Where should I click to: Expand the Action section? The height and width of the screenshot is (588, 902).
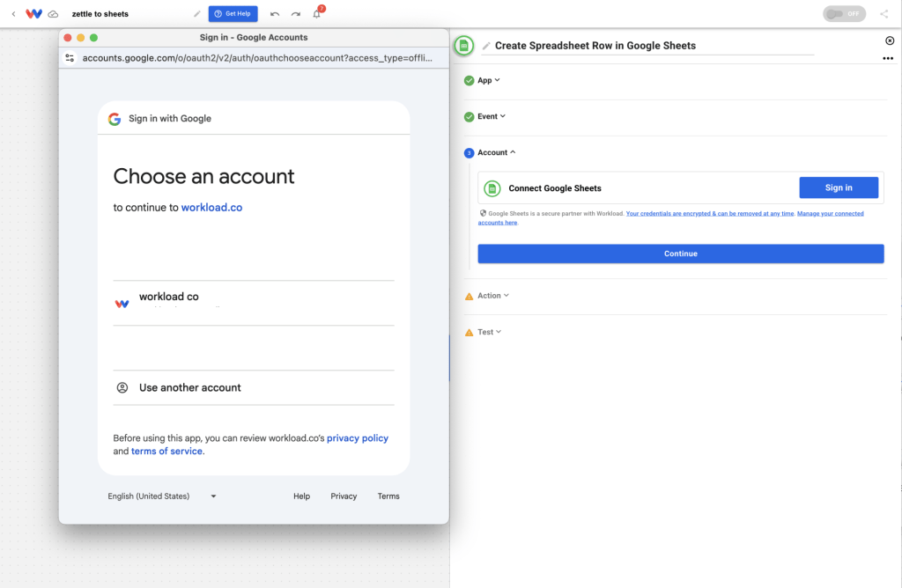[493, 296]
